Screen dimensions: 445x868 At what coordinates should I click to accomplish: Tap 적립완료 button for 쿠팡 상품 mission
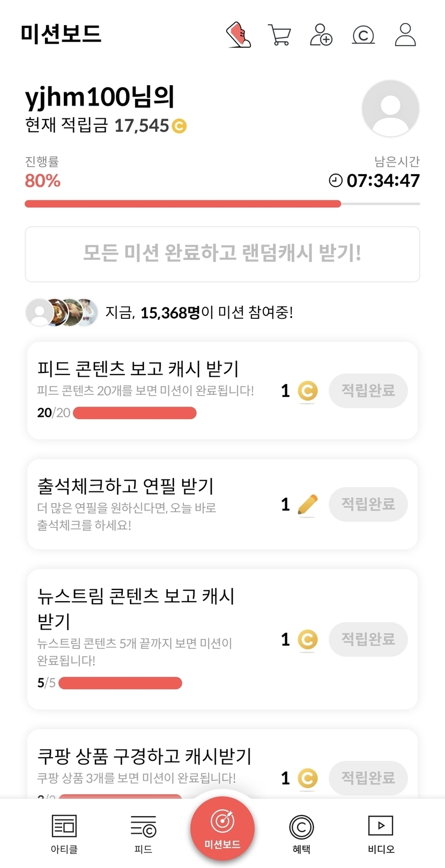(368, 778)
